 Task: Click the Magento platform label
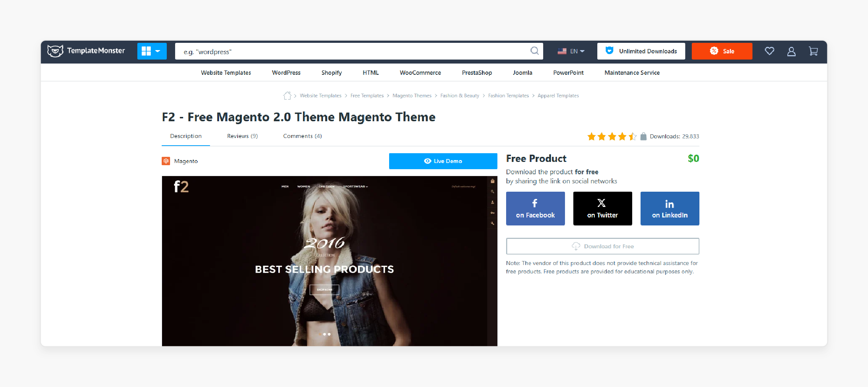coord(186,161)
